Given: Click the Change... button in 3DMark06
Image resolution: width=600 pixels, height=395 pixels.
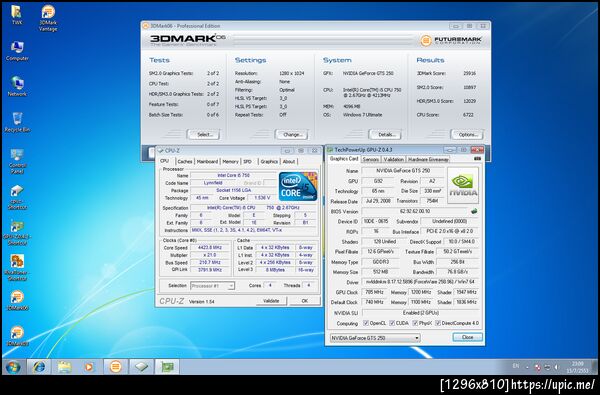Looking at the screenshot, I should tap(292, 135).
